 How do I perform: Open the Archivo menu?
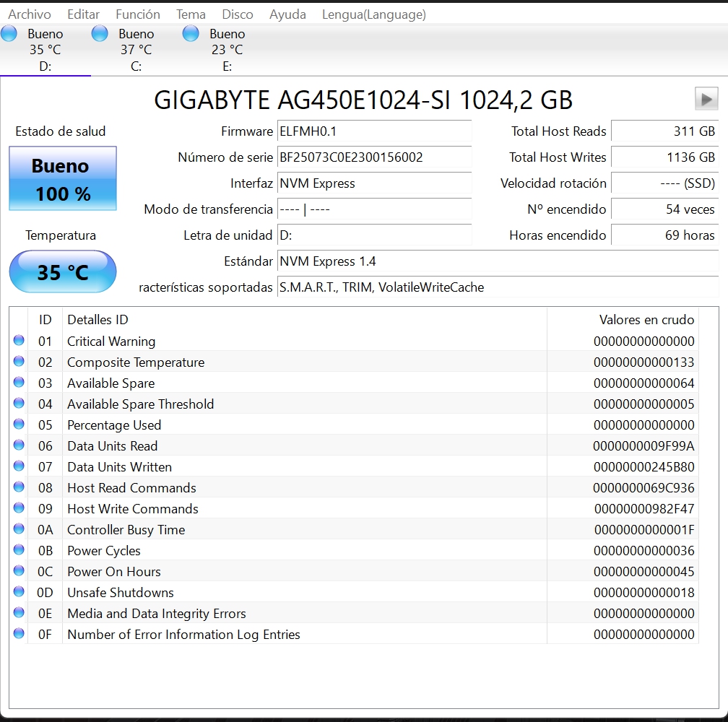click(30, 14)
